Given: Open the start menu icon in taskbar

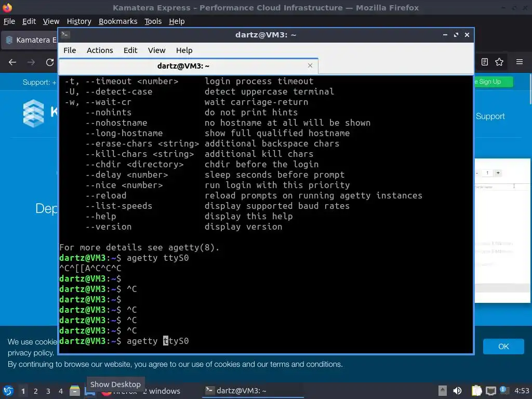Looking at the screenshot, I should pyautogui.click(x=8, y=391).
